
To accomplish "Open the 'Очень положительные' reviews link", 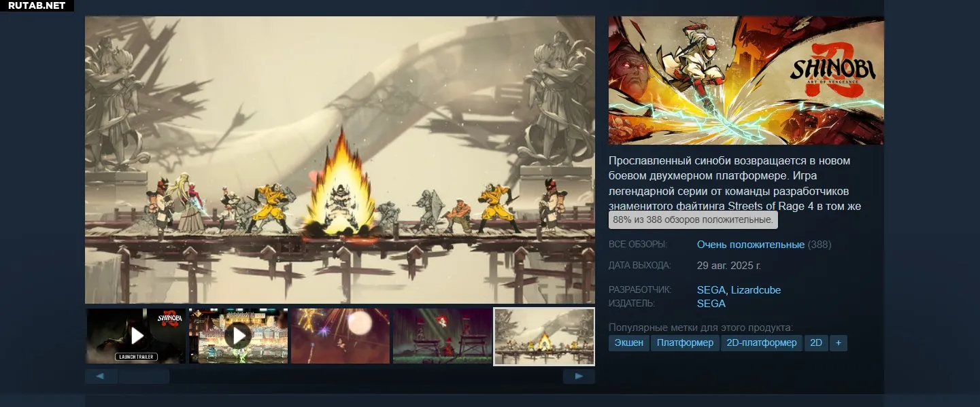I will [x=751, y=245].
